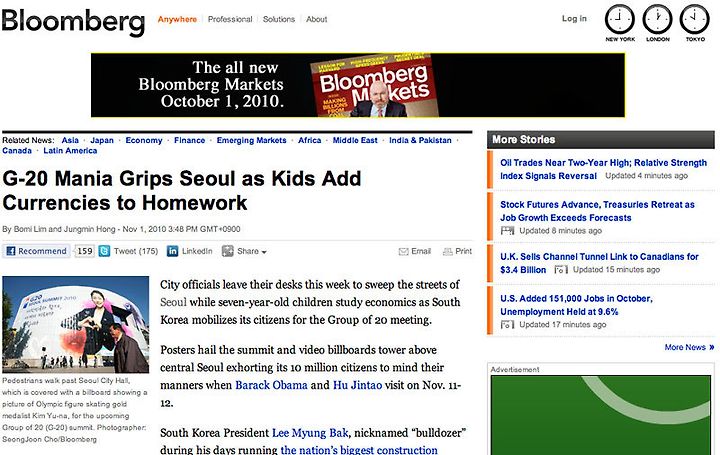The width and height of the screenshot is (720, 455).
Task: Click the More News double-arrow icon
Action: click(712, 347)
